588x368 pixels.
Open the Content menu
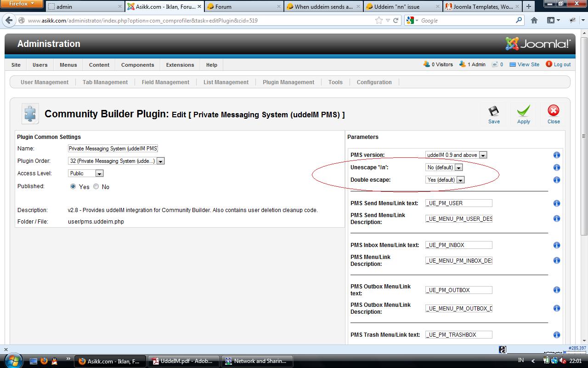click(99, 65)
